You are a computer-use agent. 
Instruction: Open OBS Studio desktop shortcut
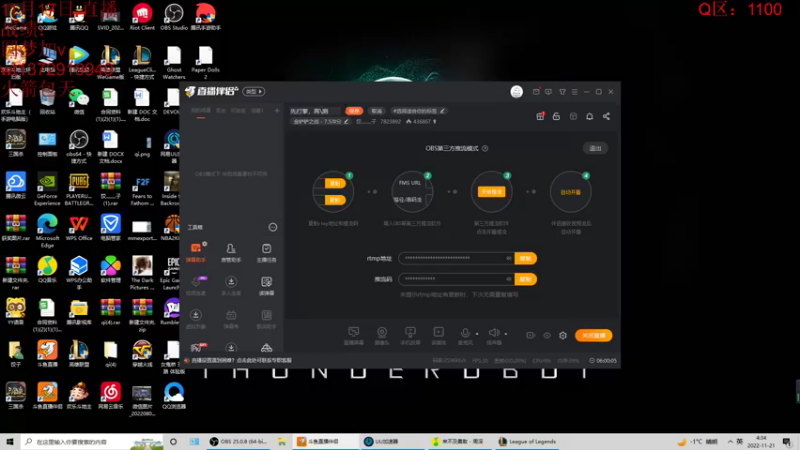(x=174, y=16)
